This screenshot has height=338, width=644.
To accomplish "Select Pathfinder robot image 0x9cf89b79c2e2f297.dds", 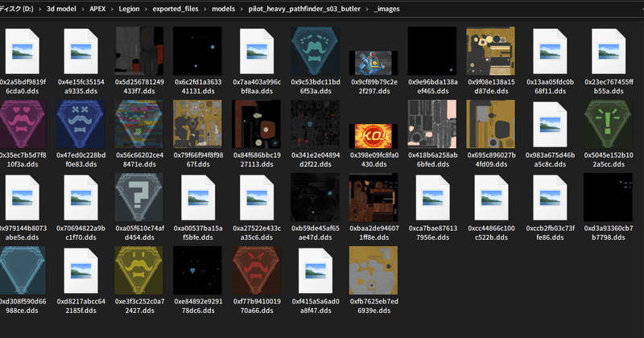I will 374,63.
